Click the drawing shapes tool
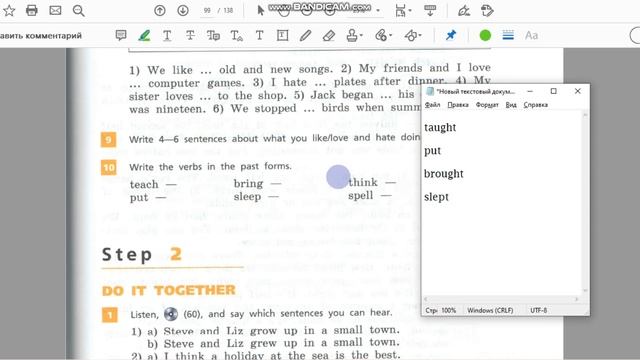The height and width of the screenshot is (360, 640). click(410, 36)
